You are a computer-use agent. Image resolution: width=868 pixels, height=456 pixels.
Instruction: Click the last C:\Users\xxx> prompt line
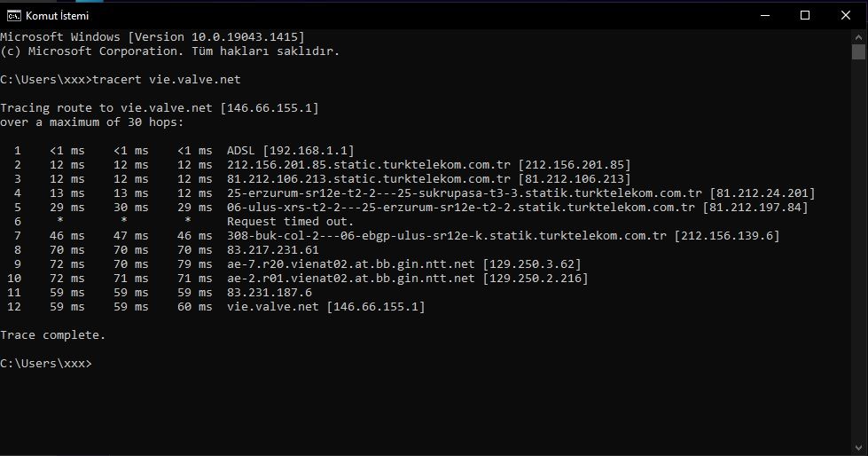click(x=45, y=364)
